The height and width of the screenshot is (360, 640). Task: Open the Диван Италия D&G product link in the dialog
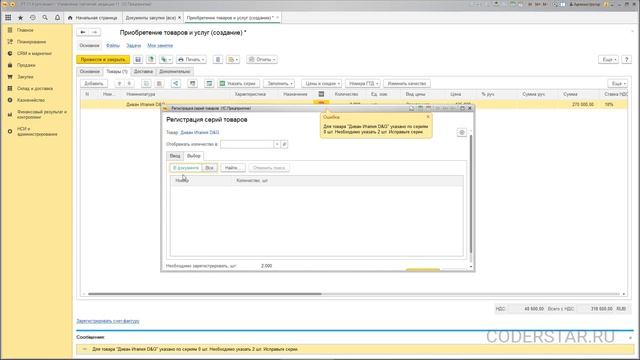click(200, 132)
